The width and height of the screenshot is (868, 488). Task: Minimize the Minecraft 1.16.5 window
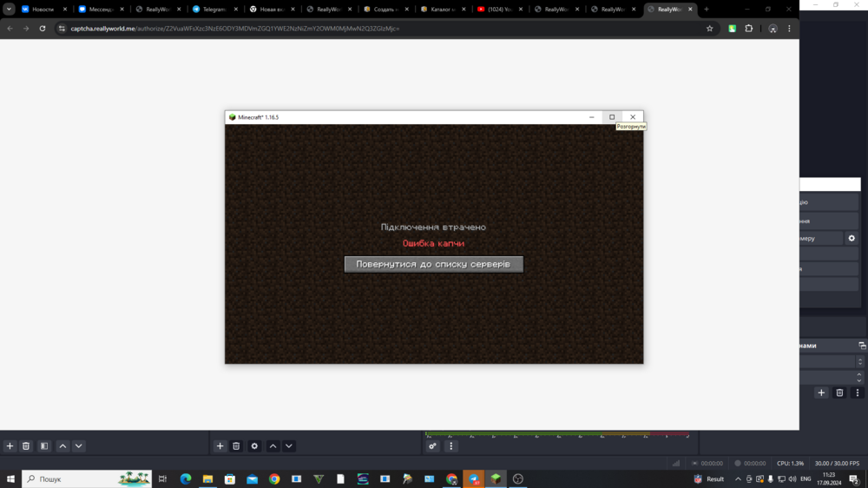point(591,117)
